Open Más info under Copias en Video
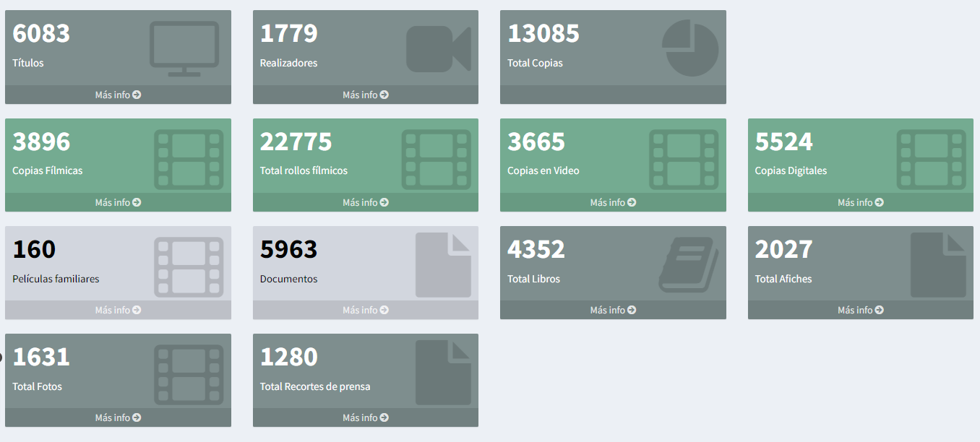The height and width of the screenshot is (442, 980). [x=613, y=202]
